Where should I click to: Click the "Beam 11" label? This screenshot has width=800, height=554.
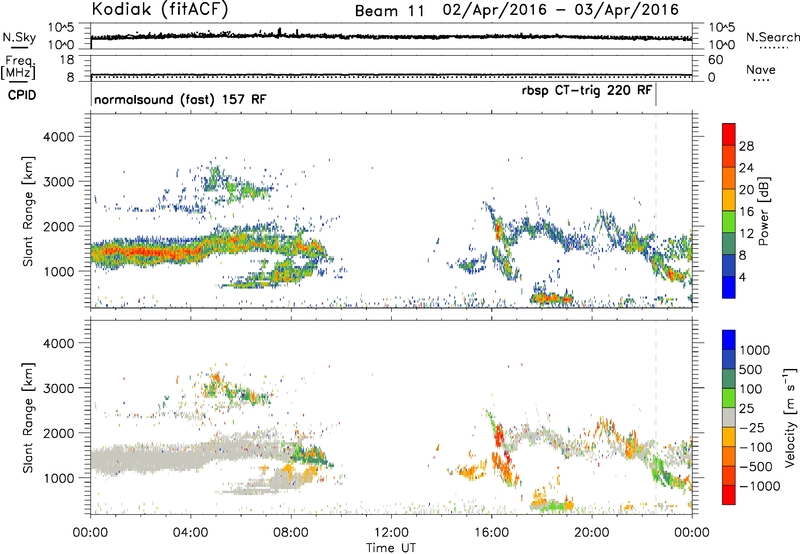tap(389, 11)
